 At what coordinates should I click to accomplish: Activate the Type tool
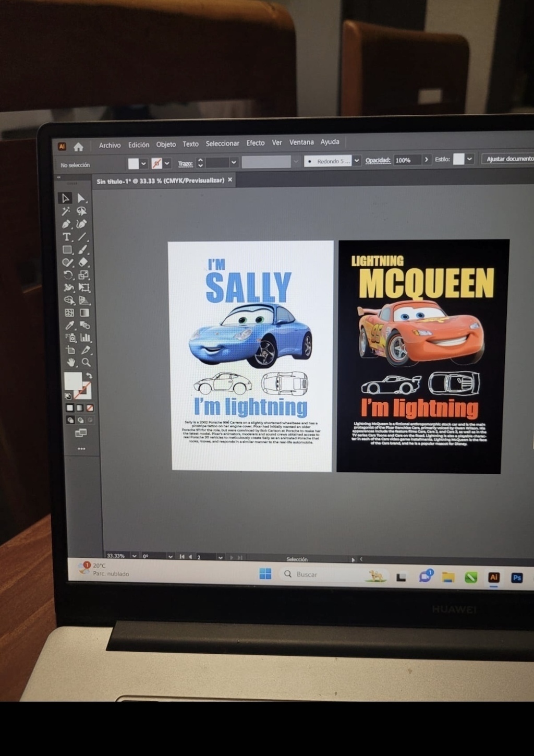pos(67,237)
